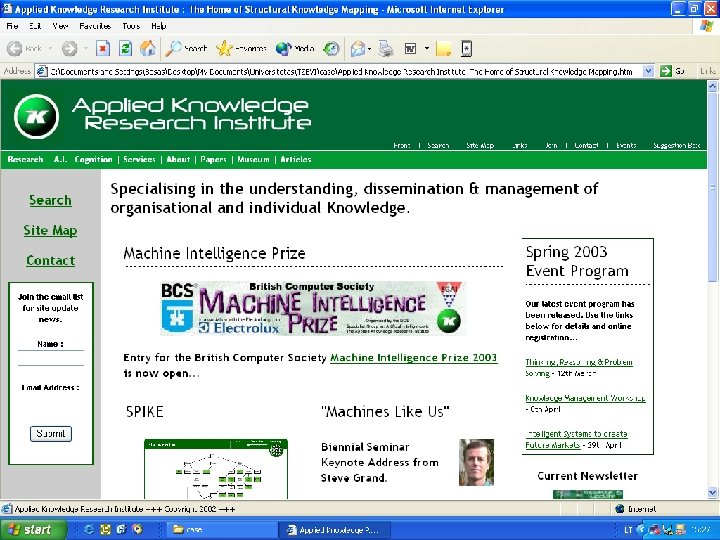Image resolution: width=720 pixels, height=540 pixels.
Task: Launch Internet Explorer from Quick Launch
Action: [x=89, y=529]
